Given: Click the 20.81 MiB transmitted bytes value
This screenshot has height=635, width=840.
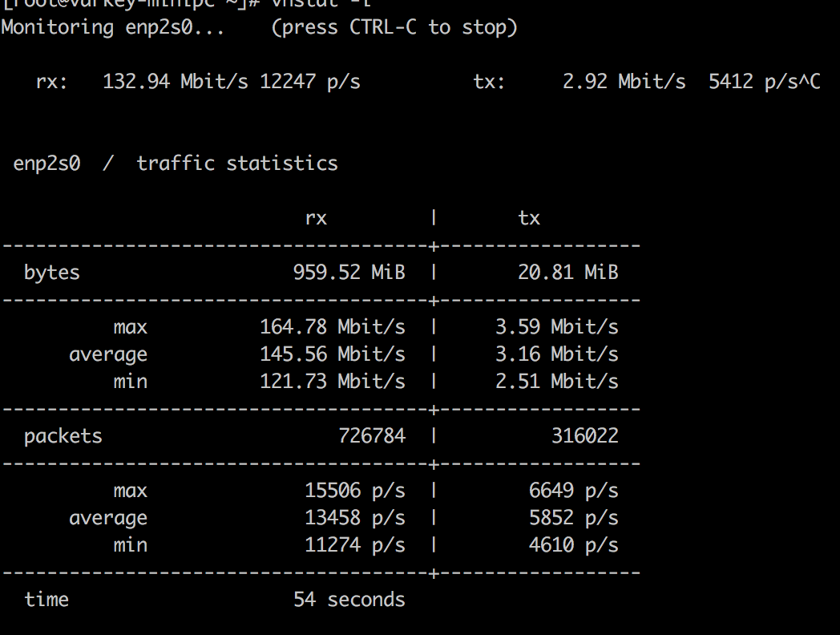Looking at the screenshot, I should pyautogui.click(x=567, y=273).
